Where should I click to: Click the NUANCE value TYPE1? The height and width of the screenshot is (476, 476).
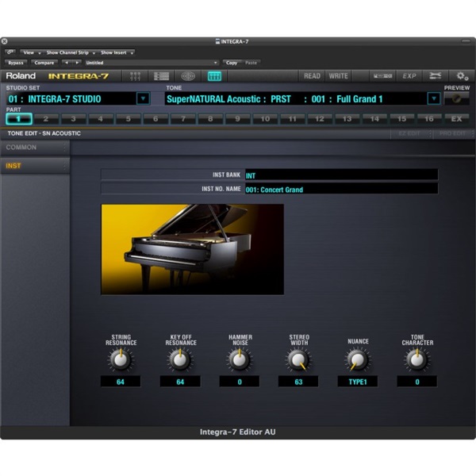point(358,382)
